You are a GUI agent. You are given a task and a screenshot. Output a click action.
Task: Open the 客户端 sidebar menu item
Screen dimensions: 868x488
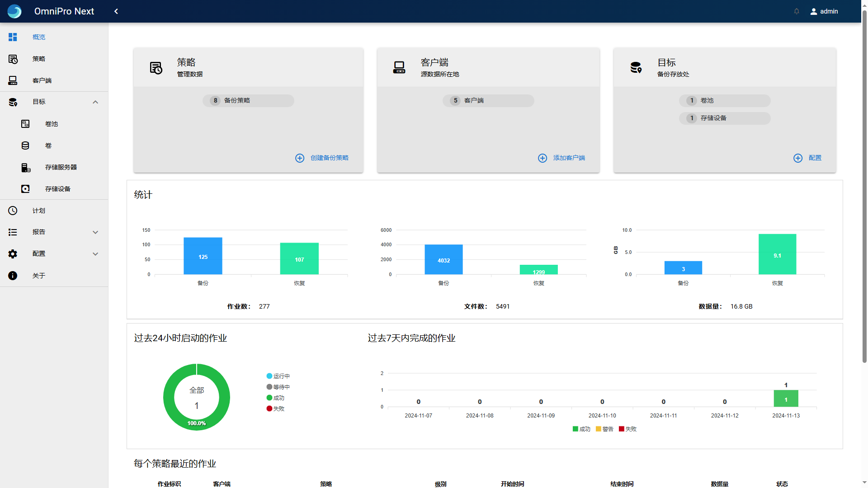[42, 80]
